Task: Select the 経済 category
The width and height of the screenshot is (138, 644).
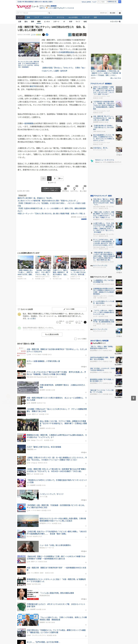Action: pos(39,21)
